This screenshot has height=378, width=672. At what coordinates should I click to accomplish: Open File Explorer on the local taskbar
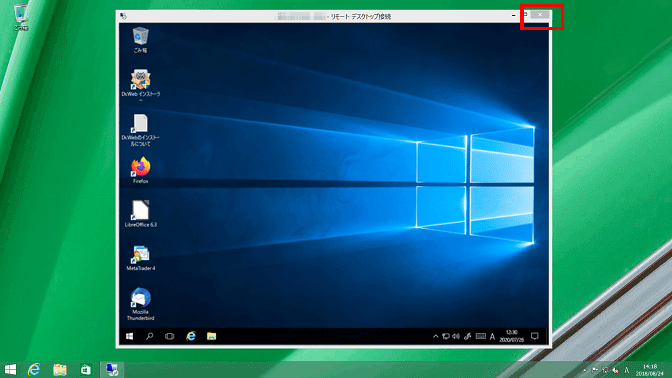pos(60,369)
